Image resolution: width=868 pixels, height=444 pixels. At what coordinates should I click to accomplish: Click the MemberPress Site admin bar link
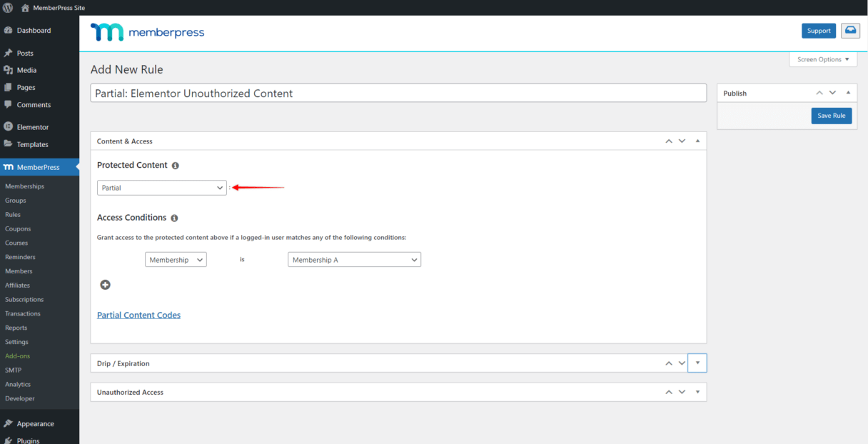[x=59, y=8]
